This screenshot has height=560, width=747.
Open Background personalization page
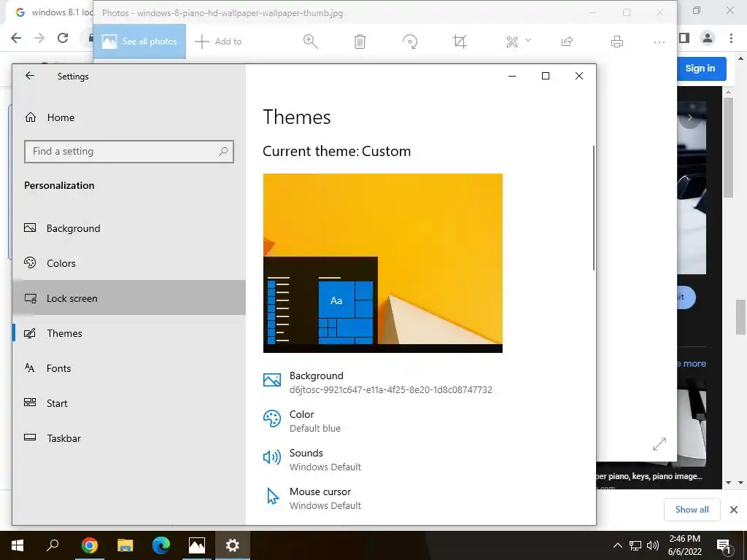(x=128, y=228)
